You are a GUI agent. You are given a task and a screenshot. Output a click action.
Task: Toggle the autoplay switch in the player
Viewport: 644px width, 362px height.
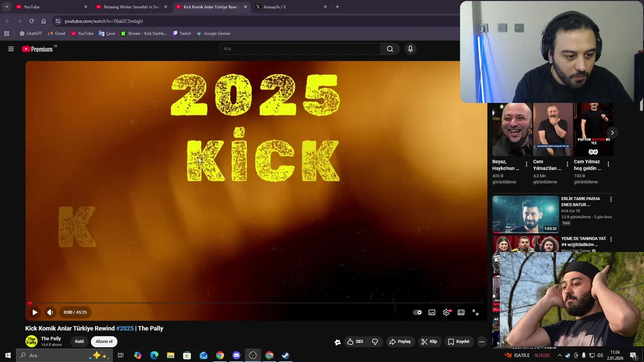418,312
